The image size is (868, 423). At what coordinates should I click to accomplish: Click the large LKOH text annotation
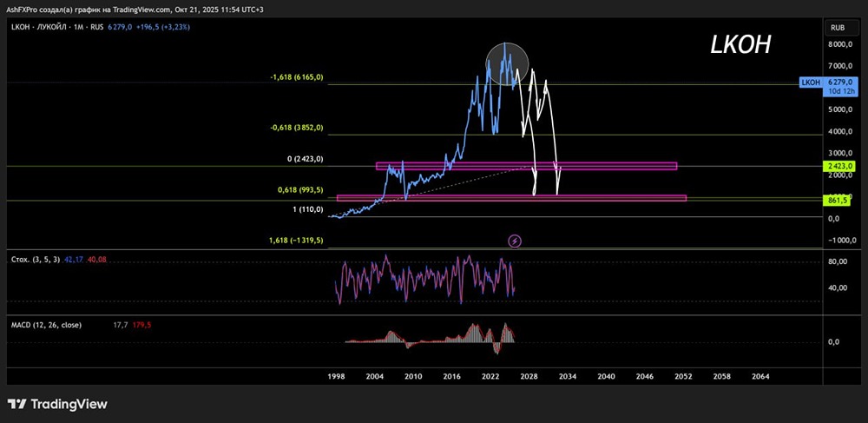tap(740, 47)
